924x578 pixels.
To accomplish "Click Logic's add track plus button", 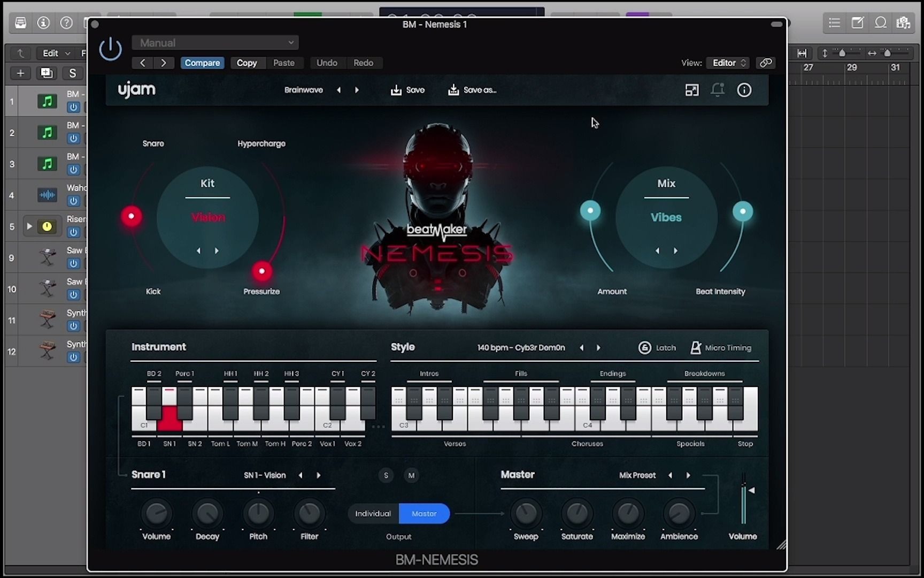I will tap(20, 73).
